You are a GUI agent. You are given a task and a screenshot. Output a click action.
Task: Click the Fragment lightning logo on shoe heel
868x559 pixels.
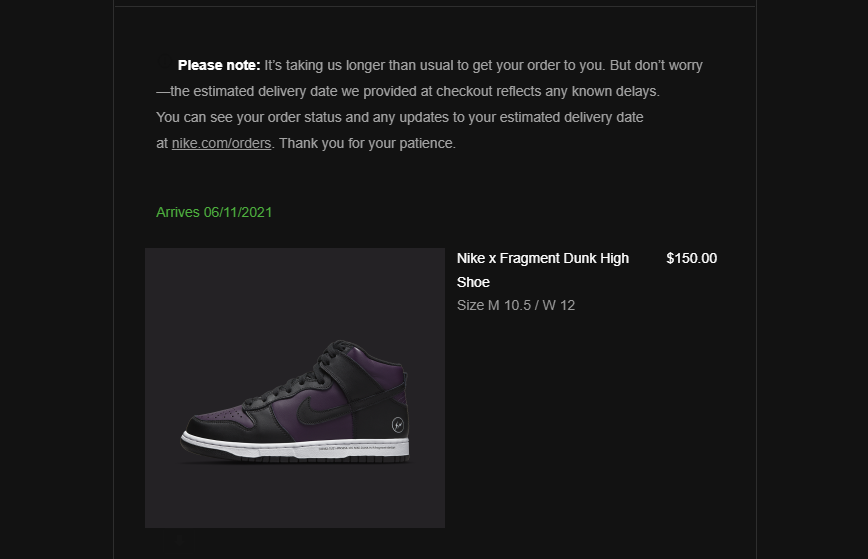397,425
